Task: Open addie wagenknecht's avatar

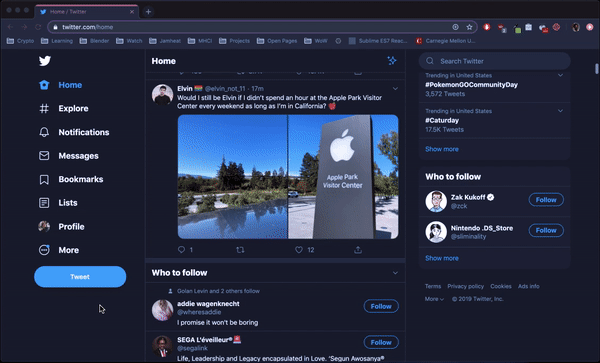Action: coord(162,310)
